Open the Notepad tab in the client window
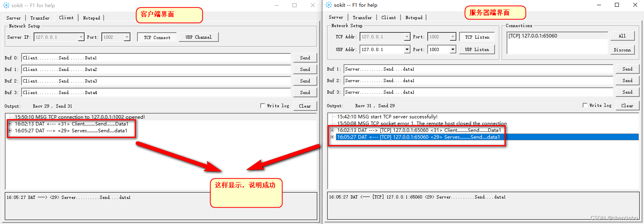The width and height of the screenshot is (644, 224). click(92, 18)
